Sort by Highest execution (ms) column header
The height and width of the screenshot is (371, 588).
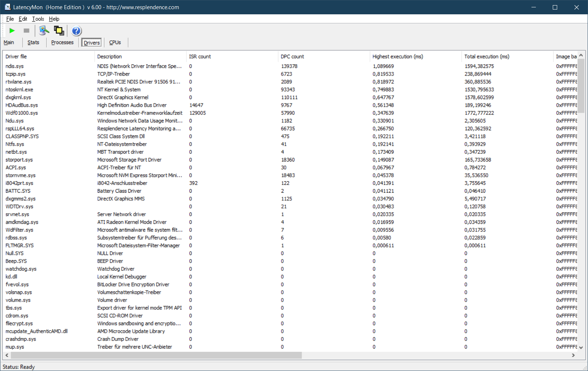tap(415, 57)
